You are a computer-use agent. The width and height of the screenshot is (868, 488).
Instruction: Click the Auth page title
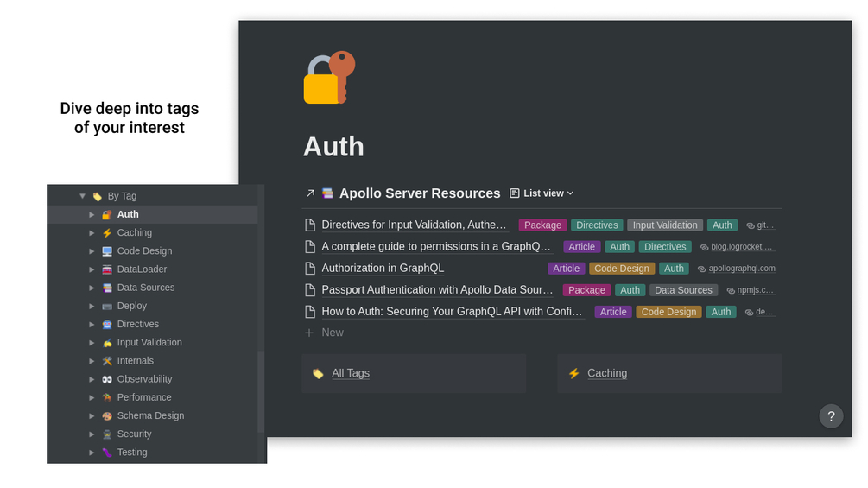[333, 147]
